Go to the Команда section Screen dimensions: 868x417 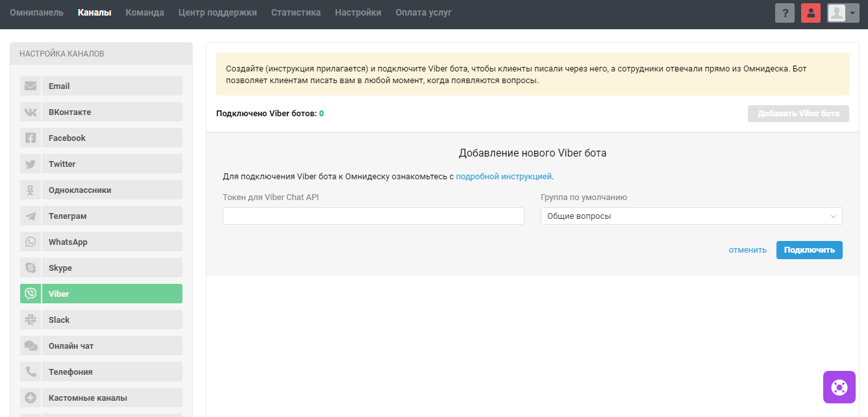(145, 12)
